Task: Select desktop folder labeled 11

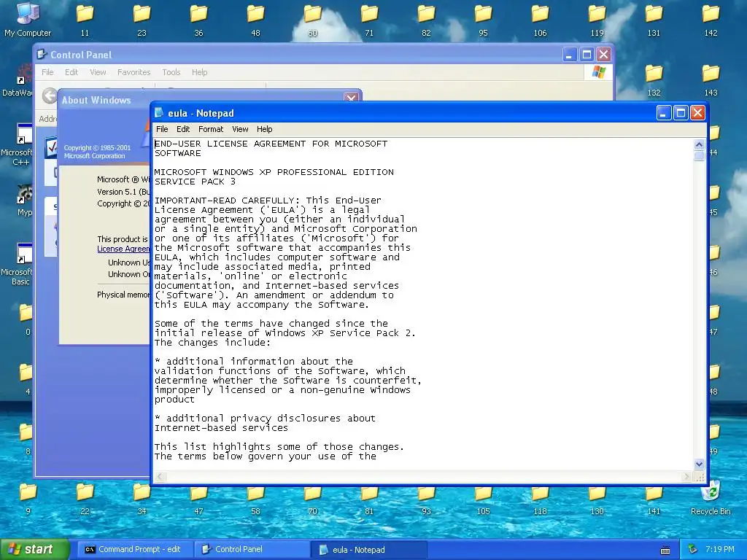Action: point(85,20)
